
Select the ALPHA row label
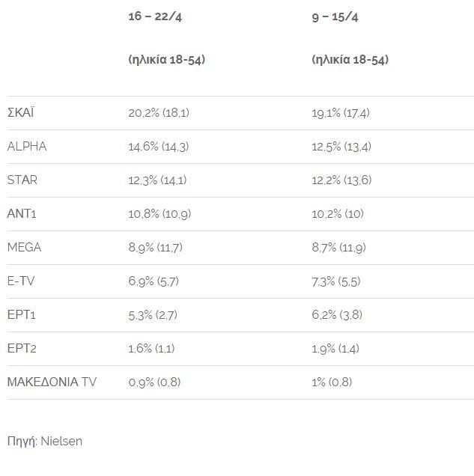click(x=27, y=147)
